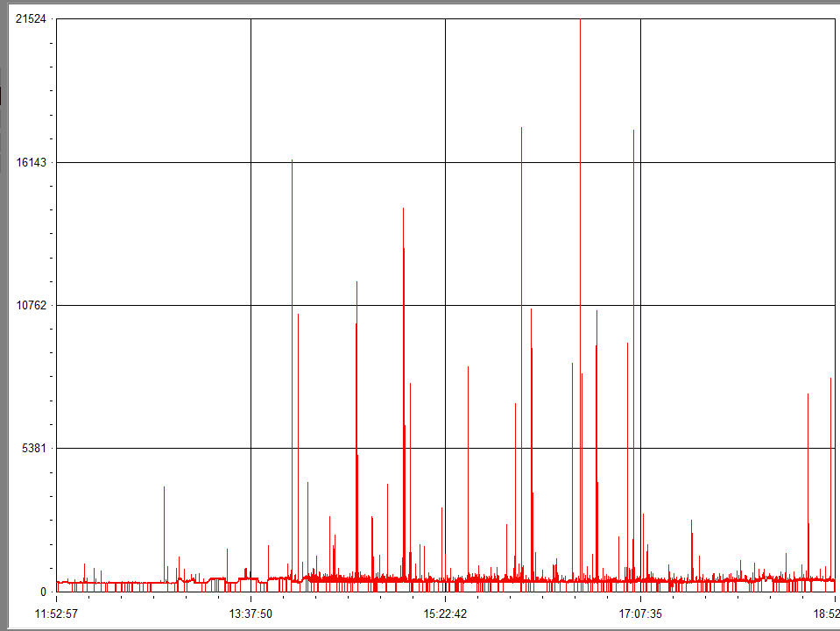Click the 15:22:42 time label
The height and width of the screenshot is (631, 840).
pos(445,613)
